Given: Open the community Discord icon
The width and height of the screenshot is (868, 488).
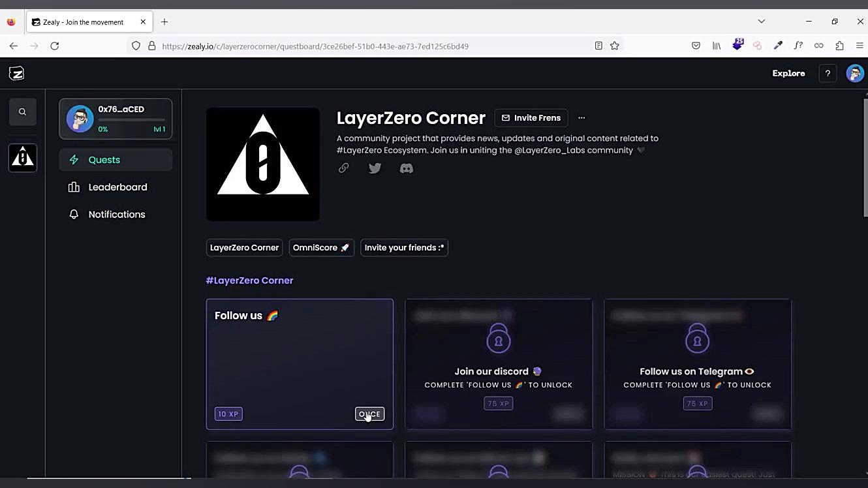Looking at the screenshot, I should coord(406,168).
